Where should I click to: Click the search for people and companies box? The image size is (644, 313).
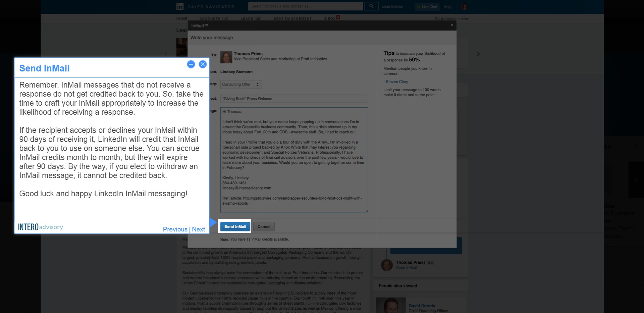tap(306, 6)
